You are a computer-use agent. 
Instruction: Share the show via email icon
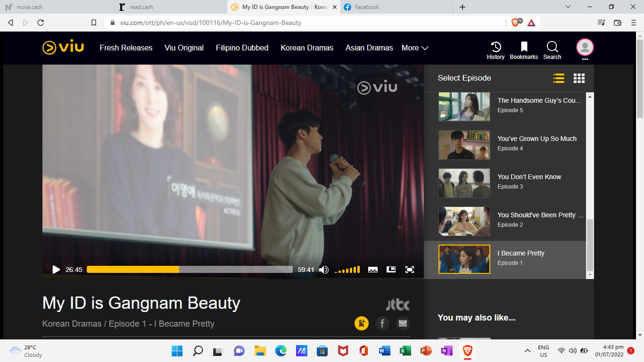tap(403, 323)
